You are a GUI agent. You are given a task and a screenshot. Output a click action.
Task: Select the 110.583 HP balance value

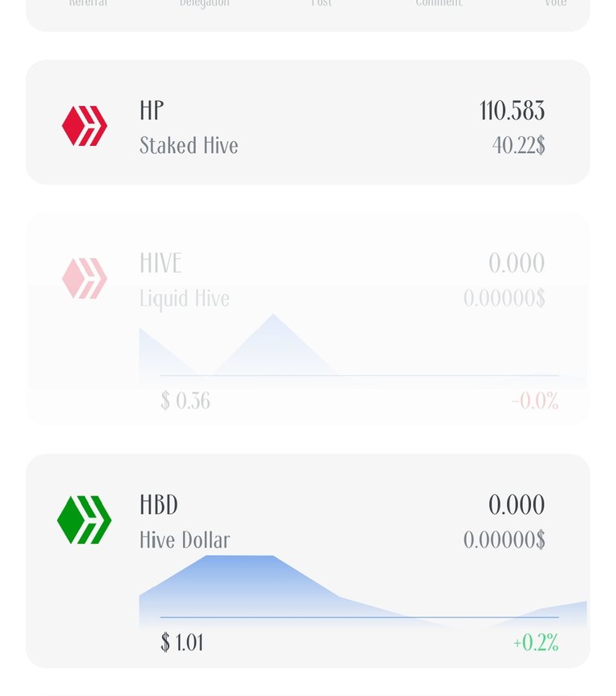pyautogui.click(x=512, y=111)
